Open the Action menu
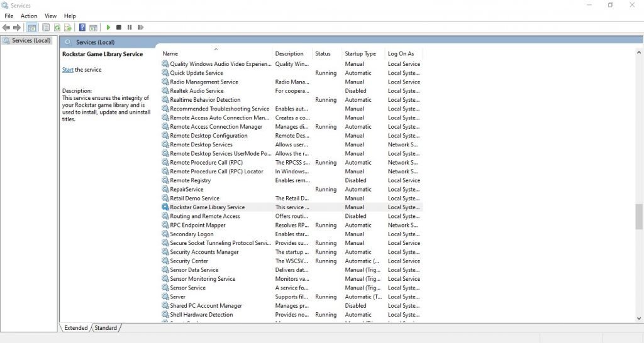The width and height of the screenshot is (644, 343). (x=29, y=16)
